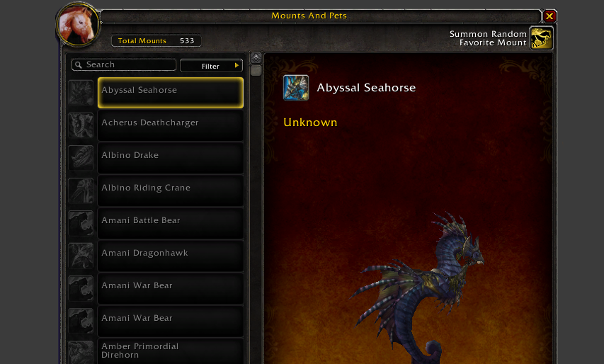Click the Abyssal Seahorse detail portrait icon
Screen dimensions: 604x364
pyautogui.click(x=296, y=88)
